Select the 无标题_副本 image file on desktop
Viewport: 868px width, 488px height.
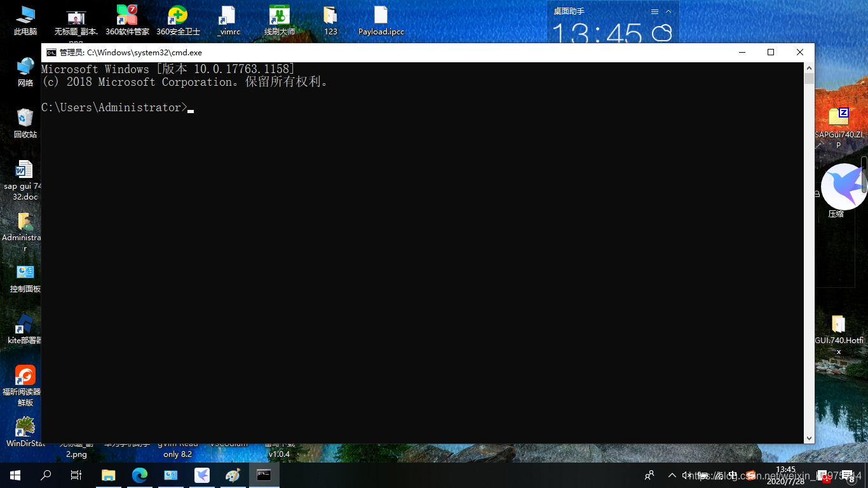pyautogui.click(x=76, y=24)
